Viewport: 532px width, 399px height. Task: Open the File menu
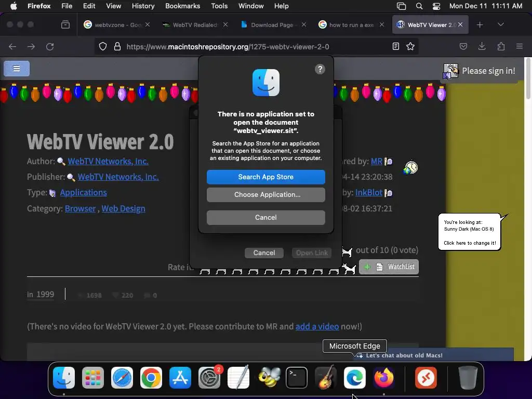(x=67, y=6)
